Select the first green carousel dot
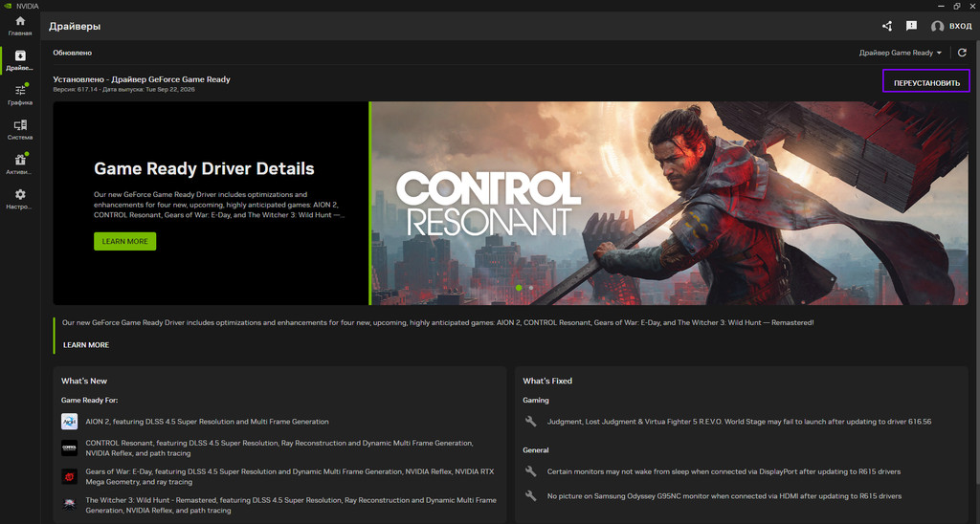This screenshot has width=980, height=524. pyautogui.click(x=519, y=288)
